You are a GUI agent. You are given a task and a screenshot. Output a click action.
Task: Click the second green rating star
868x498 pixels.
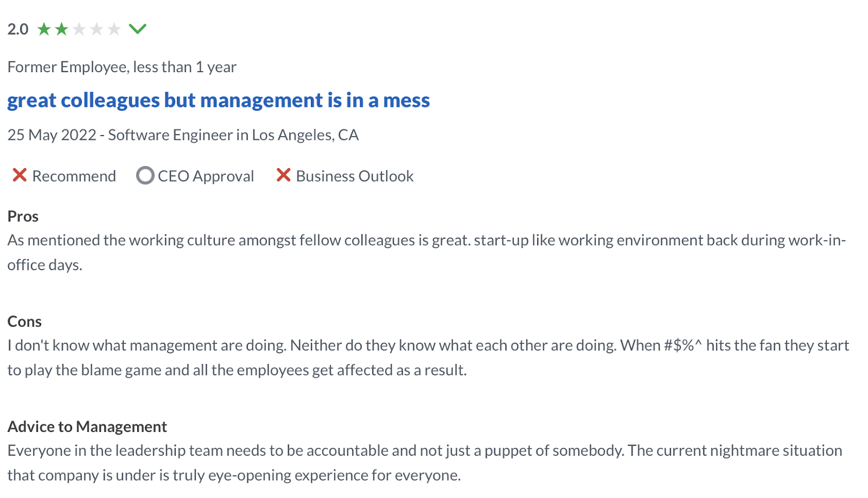tap(61, 29)
